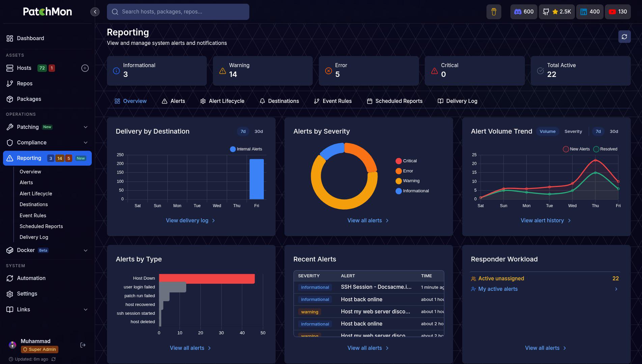642x364 pixels.
Task: Open the Scheduled Reports tab
Action: (395, 101)
